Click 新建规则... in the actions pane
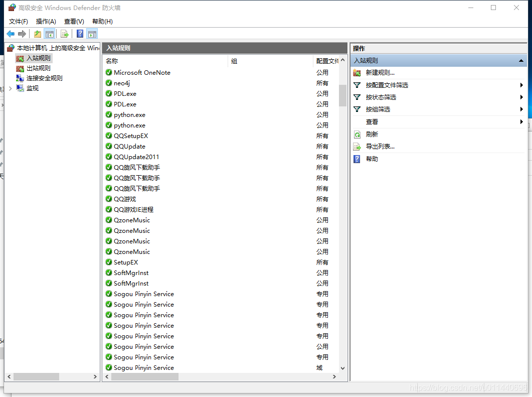Image resolution: width=532 pixels, height=397 pixels. [x=380, y=73]
